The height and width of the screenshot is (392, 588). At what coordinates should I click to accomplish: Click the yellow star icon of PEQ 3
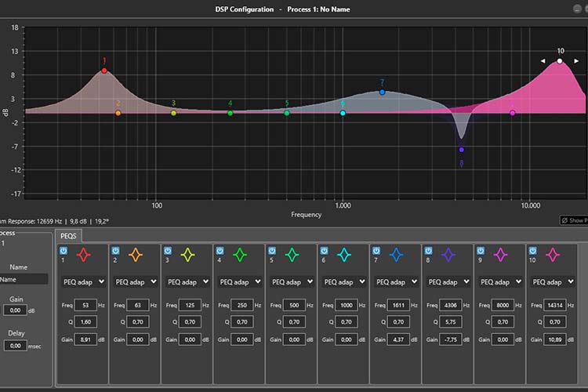188,255
